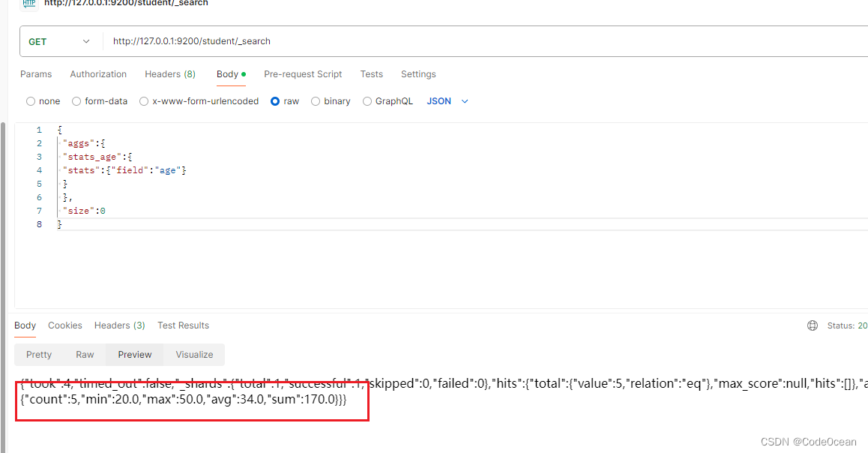
Task: Open the JSON format dropdown
Action: pyautogui.click(x=447, y=101)
